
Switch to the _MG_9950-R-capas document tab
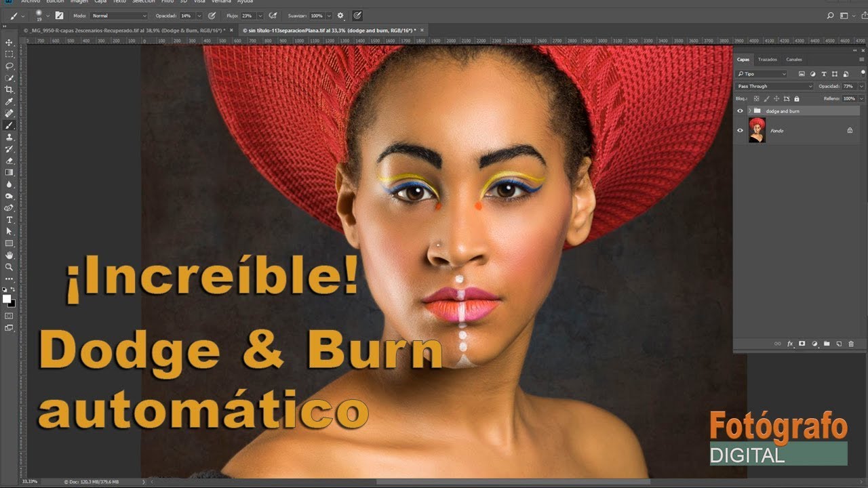click(x=125, y=30)
